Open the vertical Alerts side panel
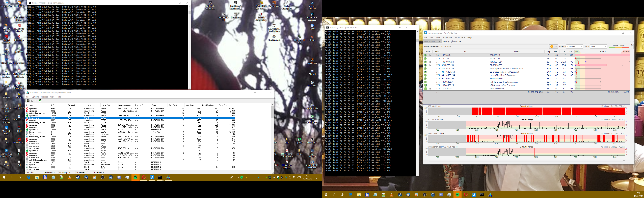 click(x=632, y=47)
